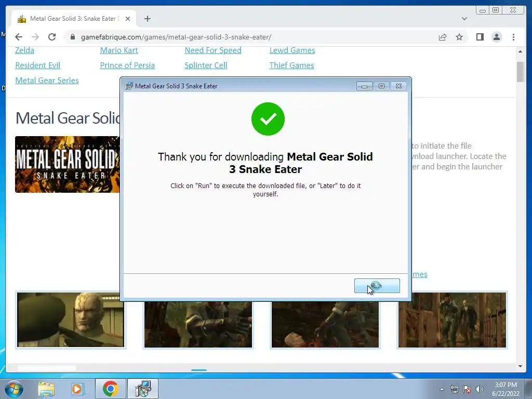532x399 pixels.
Task: Click the page's vertical scrollbar thumb
Action: (x=521, y=72)
